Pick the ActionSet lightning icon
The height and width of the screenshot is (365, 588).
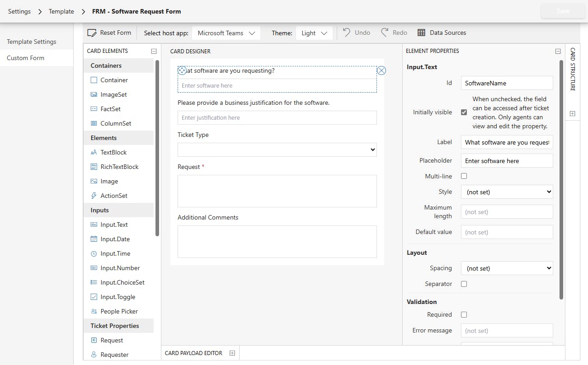tap(94, 196)
